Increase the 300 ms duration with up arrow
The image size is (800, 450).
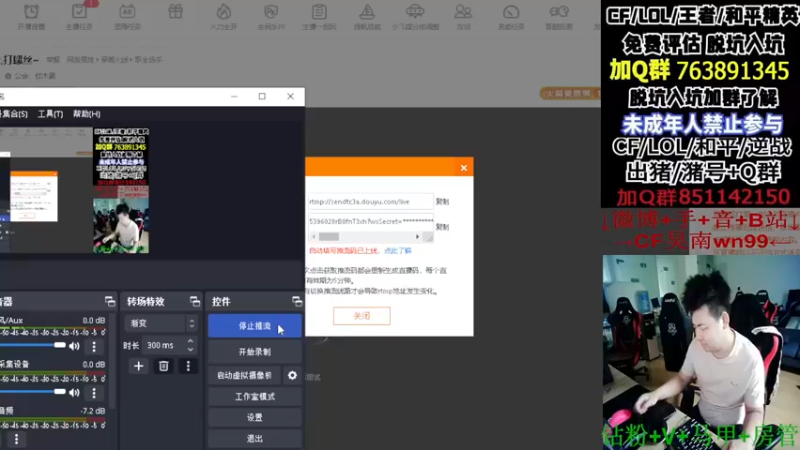[x=190, y=342]
